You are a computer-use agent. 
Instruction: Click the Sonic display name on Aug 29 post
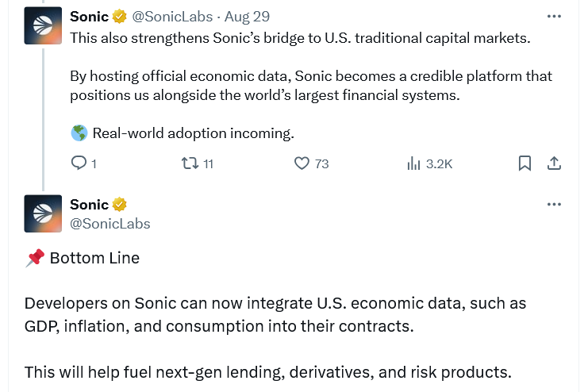(x=89, y=16)
